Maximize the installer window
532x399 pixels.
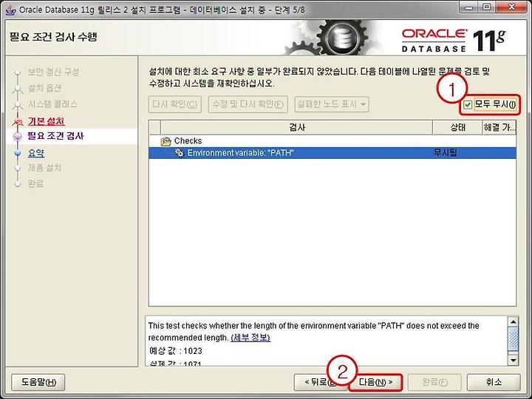point(486,8)
